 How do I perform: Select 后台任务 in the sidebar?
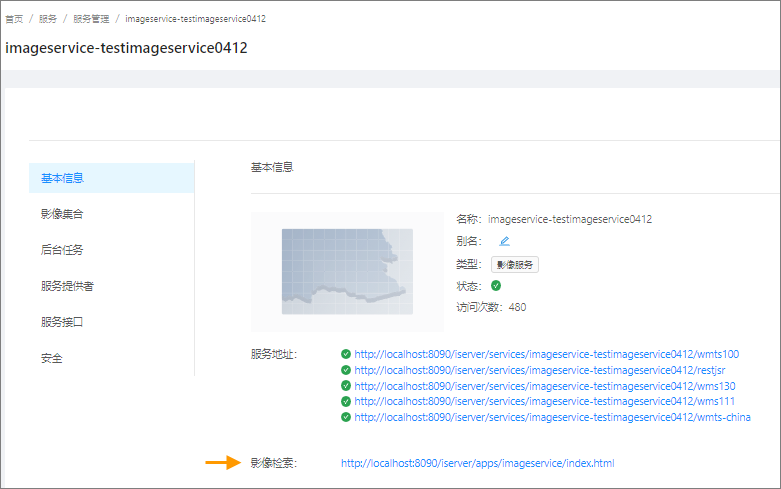click(x=62, y=250)
